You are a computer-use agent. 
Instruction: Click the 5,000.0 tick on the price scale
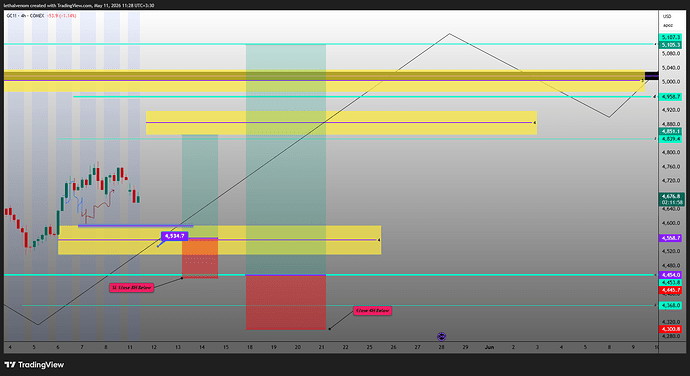tap(671, 82)
